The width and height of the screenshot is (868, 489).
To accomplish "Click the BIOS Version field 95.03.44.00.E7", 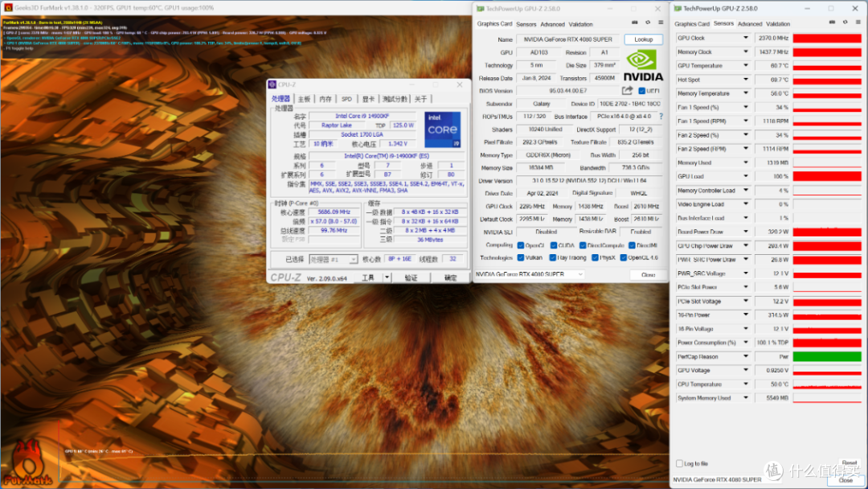I will tap(567, 91).
